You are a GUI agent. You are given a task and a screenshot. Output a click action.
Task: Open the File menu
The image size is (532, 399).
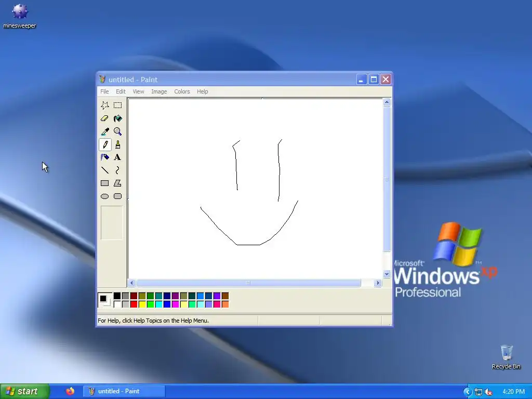point(104,91)
